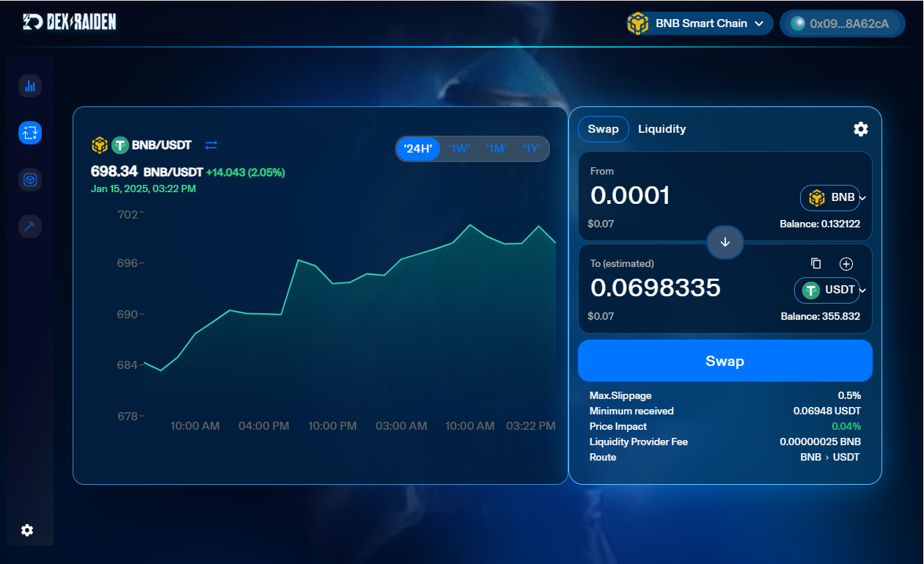The height and width of the screenshot is (564, 924).
Task: Select the Swap tab
Action: click(604, 129)
